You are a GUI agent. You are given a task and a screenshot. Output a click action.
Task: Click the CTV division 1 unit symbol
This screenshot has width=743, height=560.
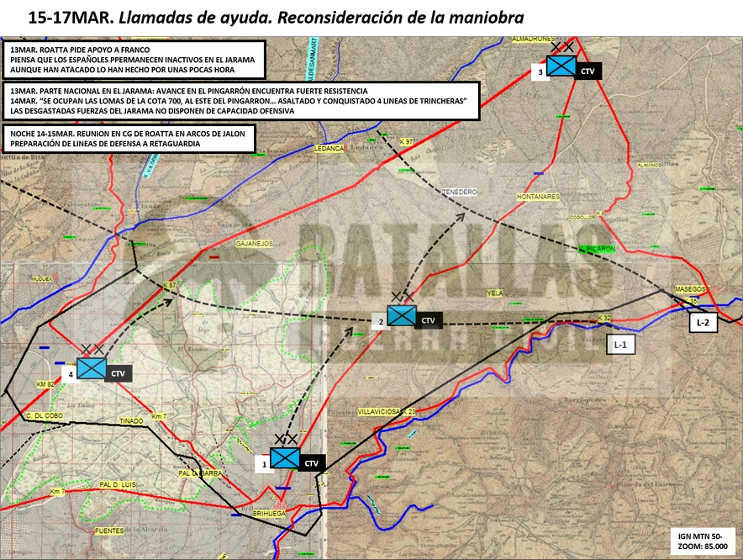point(285,458)
